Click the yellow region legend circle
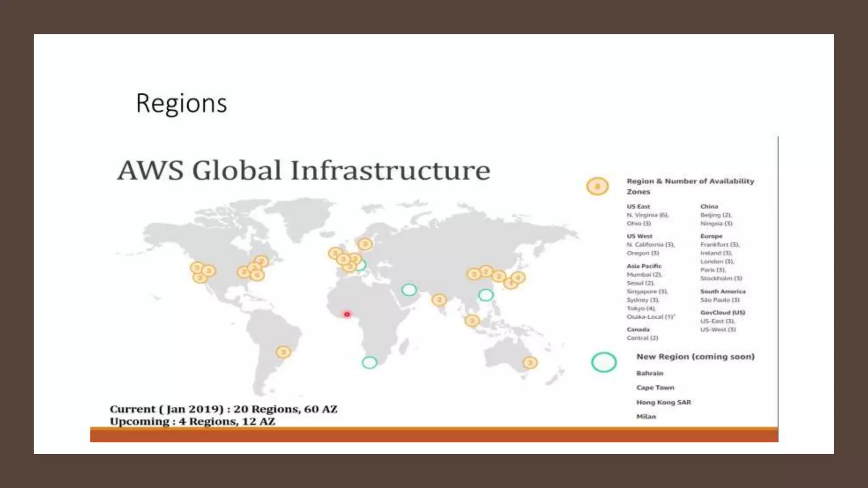The width and height of the screenshot is (868, 488). pos(597,186)
